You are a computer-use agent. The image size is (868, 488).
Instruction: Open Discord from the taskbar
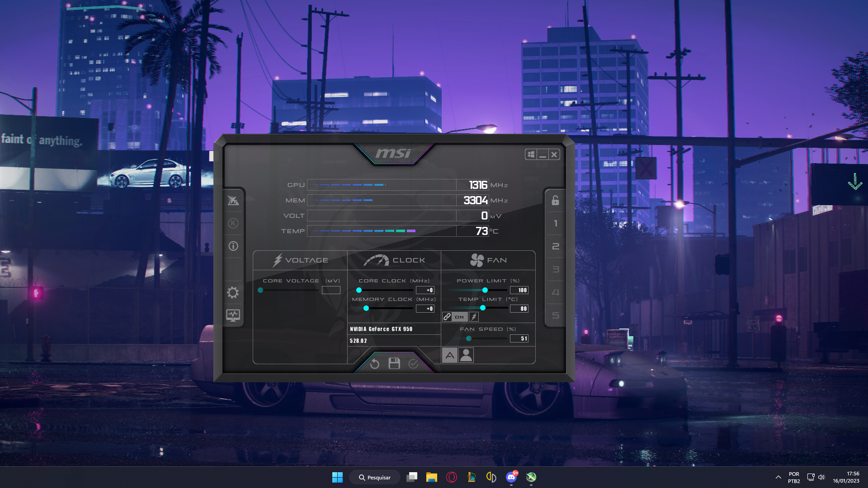coord(511,477)
